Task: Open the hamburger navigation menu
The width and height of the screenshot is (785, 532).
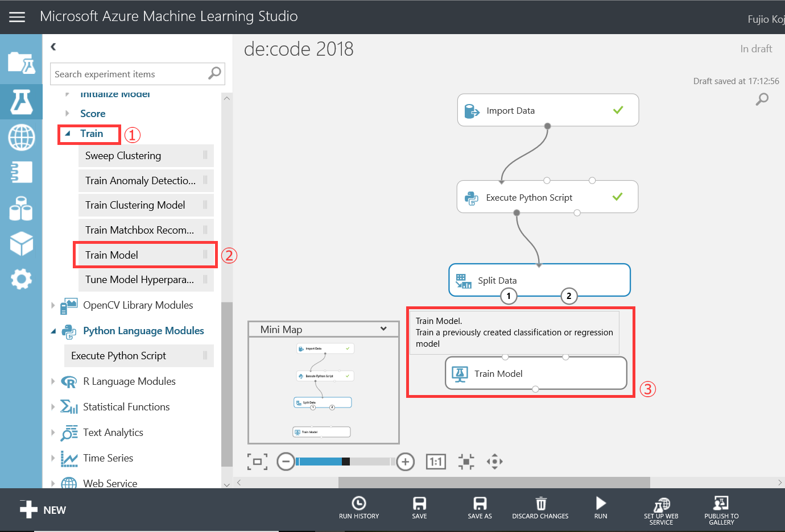Action: click(x=17, y=17)
